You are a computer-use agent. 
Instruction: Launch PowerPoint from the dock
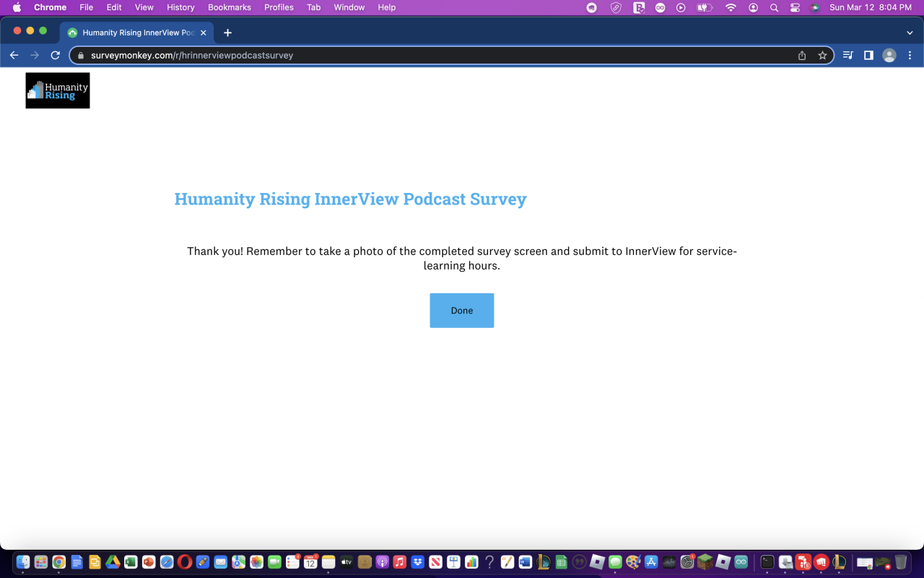pyautogui.click(x=149, y=562)
